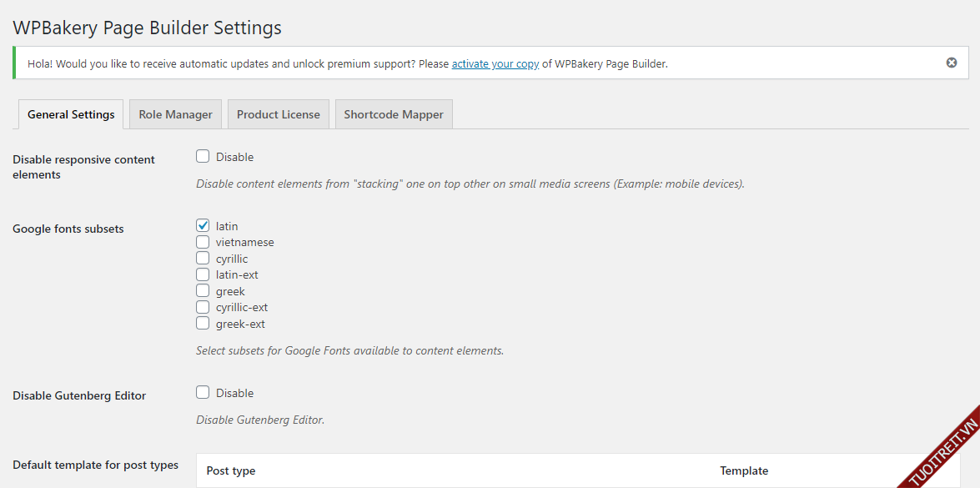Switch to the Role Manager tab
Viewport: 980px width, 488px height.
(x=175, y=114)
